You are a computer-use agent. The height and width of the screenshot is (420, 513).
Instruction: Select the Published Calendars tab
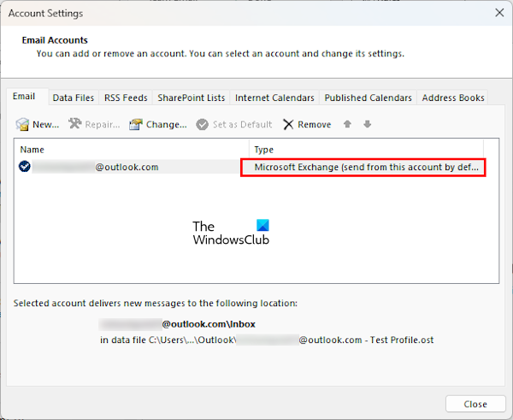pyautogui.click(x=368, y=98)
